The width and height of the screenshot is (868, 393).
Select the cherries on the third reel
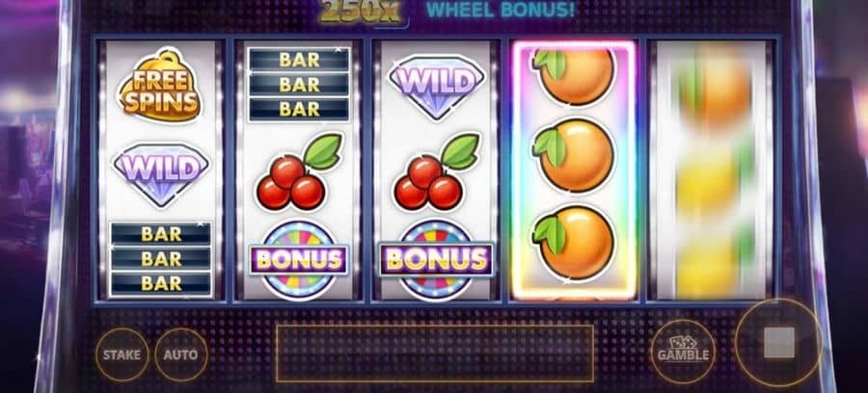tap(436, 171)
